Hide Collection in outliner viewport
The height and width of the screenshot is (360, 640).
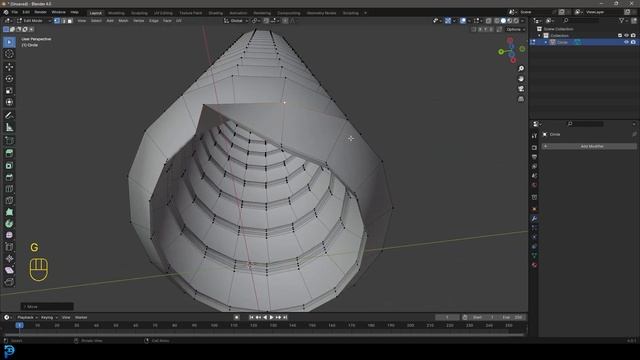627,36
